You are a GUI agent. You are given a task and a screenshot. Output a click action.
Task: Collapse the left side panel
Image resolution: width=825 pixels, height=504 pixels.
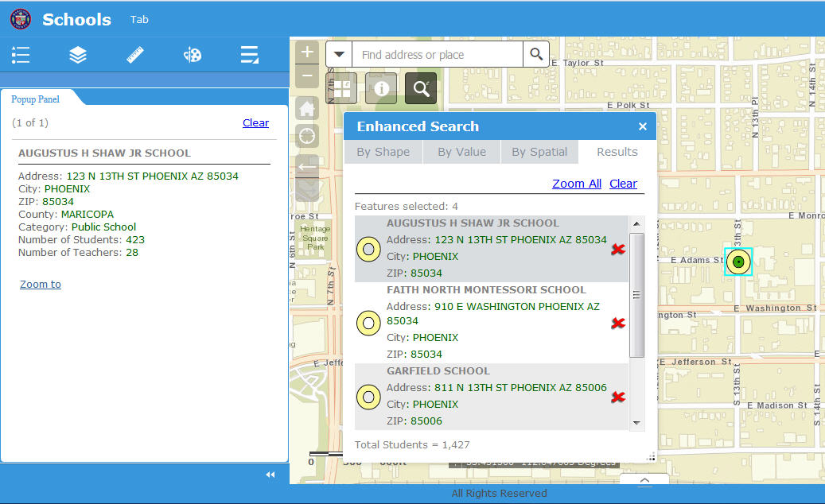270,475
